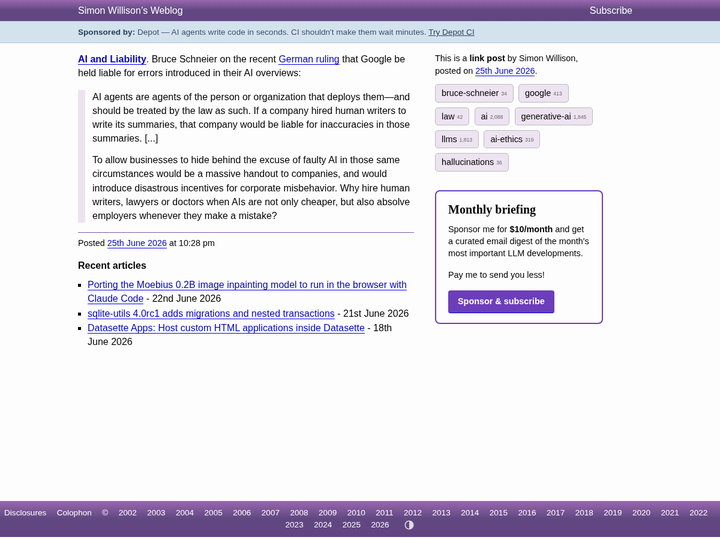Toggle the dark mode half-circle icon
Viewport: 720px width, 540px height.
pyautogui.click(x=409, y=525)
